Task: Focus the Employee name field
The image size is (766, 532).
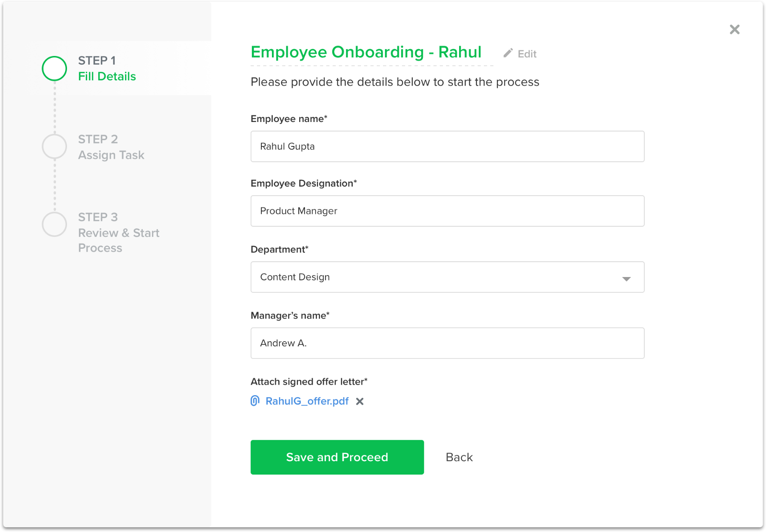Action: coord(447,146)
